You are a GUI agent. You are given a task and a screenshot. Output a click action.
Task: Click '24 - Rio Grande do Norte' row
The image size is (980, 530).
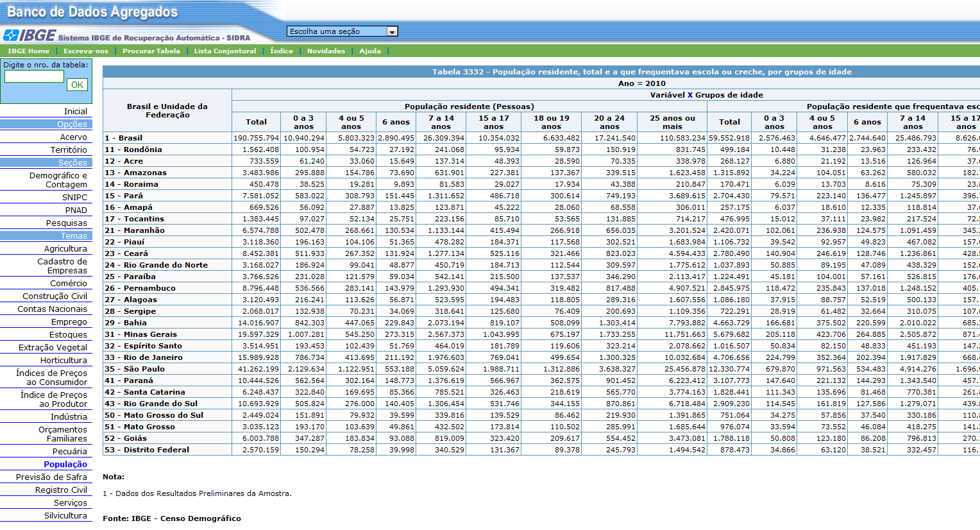(156, 265)
